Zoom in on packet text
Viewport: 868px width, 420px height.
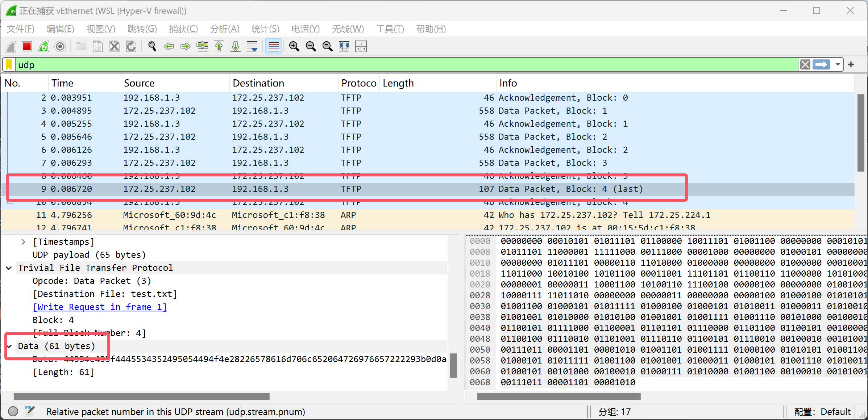[x=294, y=46]
